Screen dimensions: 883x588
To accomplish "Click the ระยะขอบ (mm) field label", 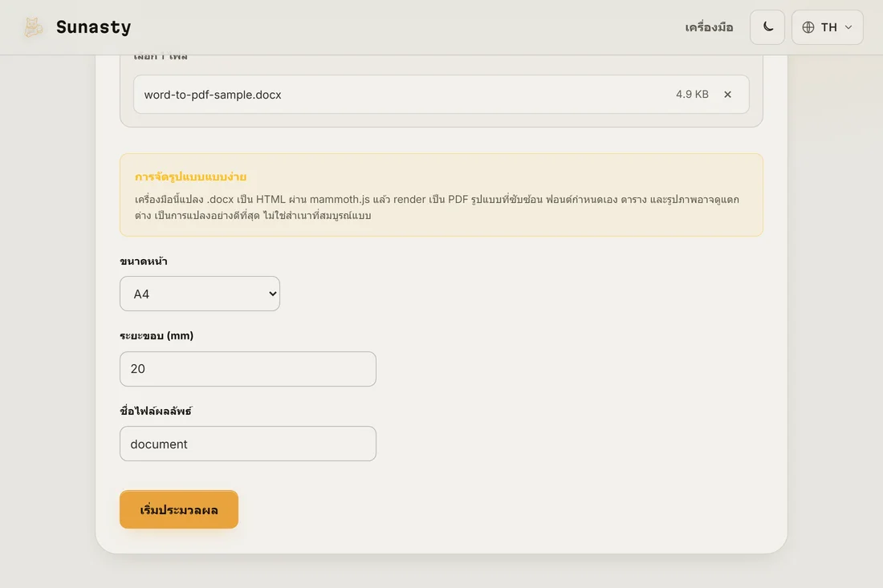I will click(157, 336).
